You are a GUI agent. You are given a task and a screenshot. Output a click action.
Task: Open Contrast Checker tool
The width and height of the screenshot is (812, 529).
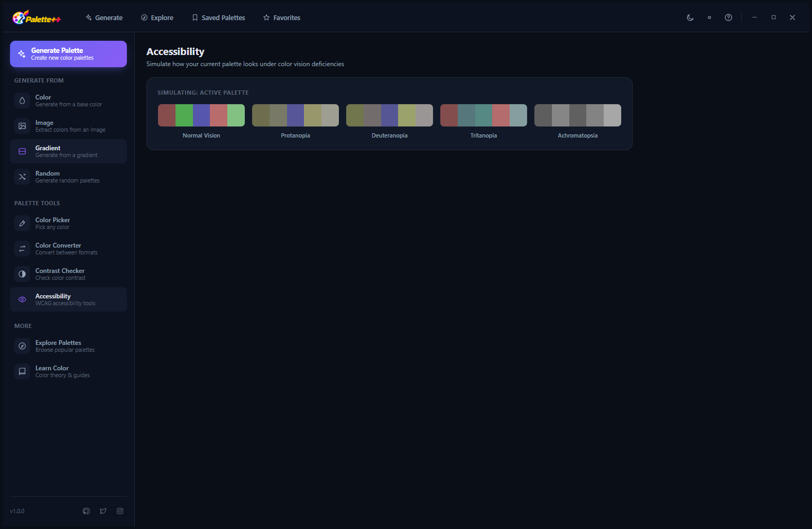pyautogui.click(x=68, y=274)
